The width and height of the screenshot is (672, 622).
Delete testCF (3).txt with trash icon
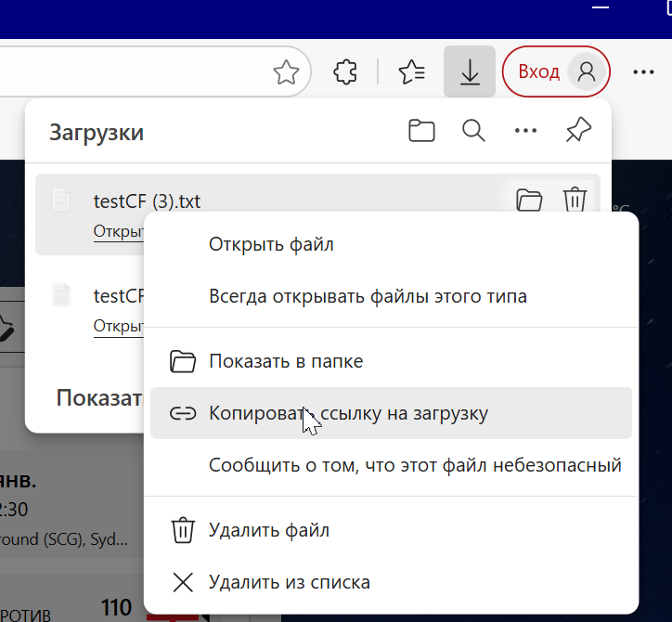[x=575, y=200]
